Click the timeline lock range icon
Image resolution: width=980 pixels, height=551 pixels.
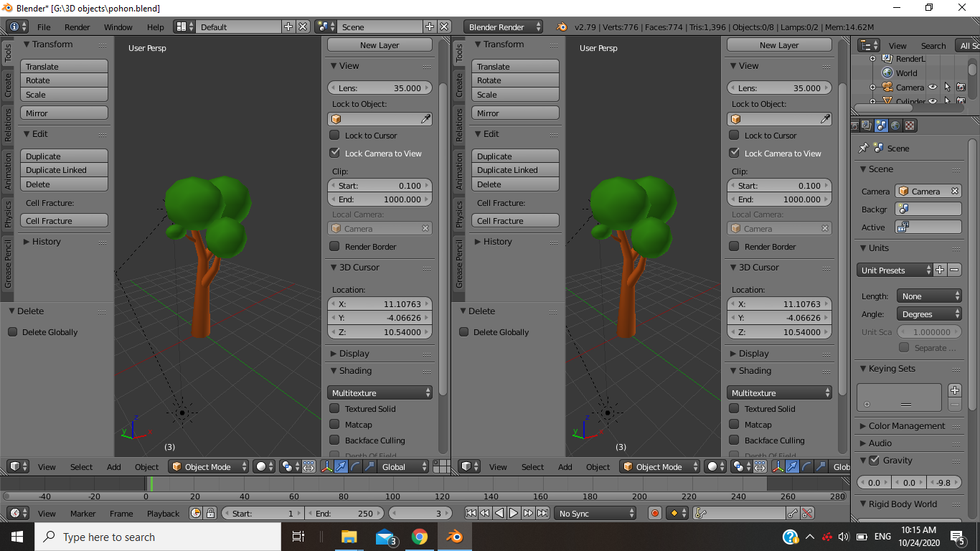[x=210, y=513]
